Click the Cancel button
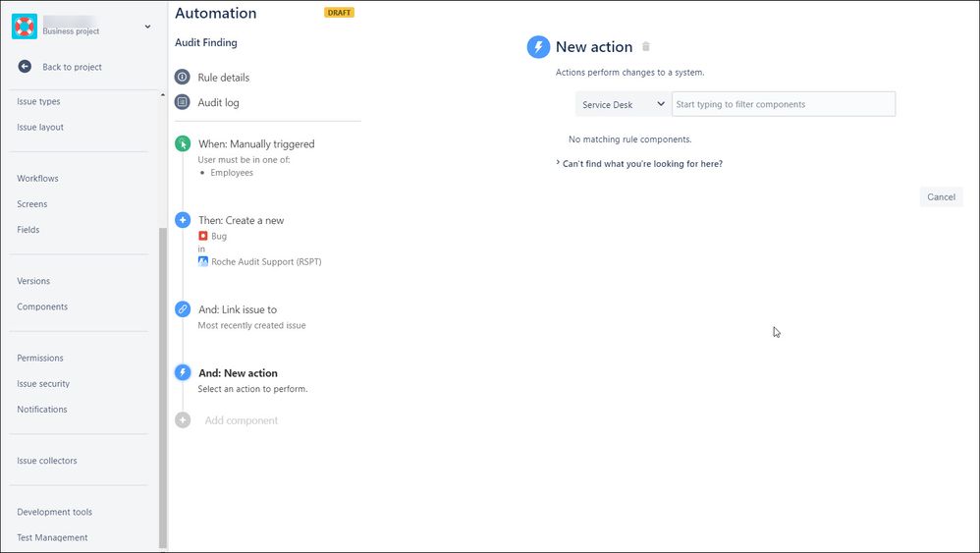 coord(942,196)
